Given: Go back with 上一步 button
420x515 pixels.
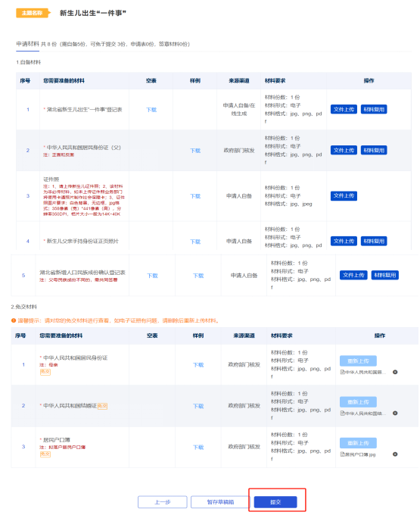Looking at the screenshot, I should 163,502.
